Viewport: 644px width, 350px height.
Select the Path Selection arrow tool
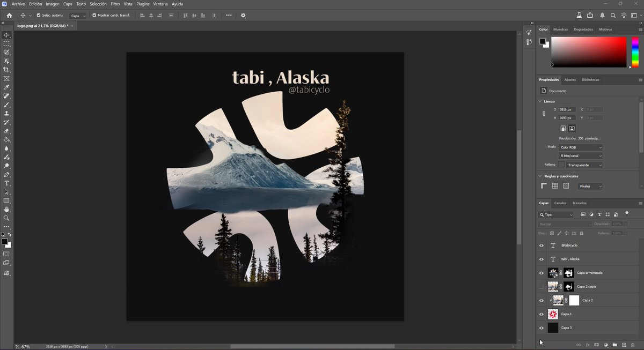click(6, 192)
